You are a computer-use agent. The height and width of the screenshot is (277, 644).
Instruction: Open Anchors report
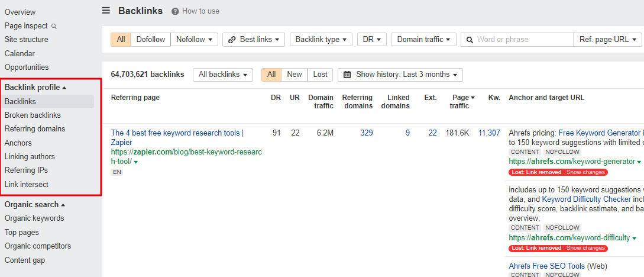point(18,143)
